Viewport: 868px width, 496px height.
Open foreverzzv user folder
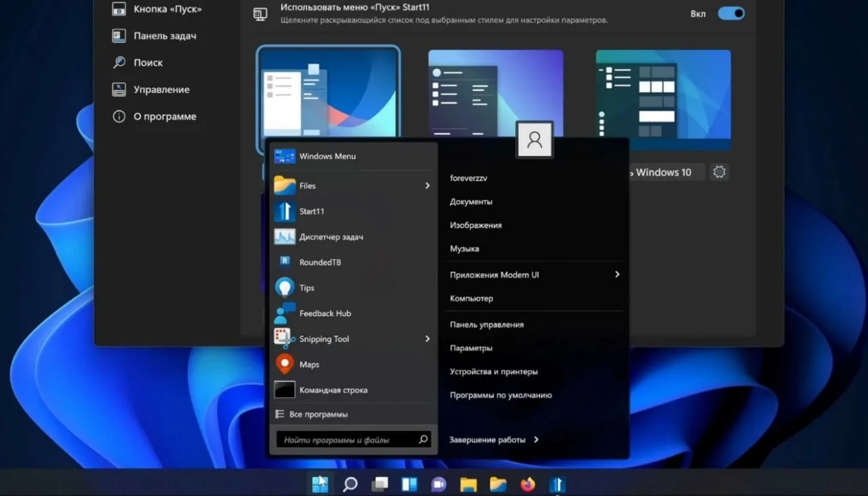coord(469,178)
